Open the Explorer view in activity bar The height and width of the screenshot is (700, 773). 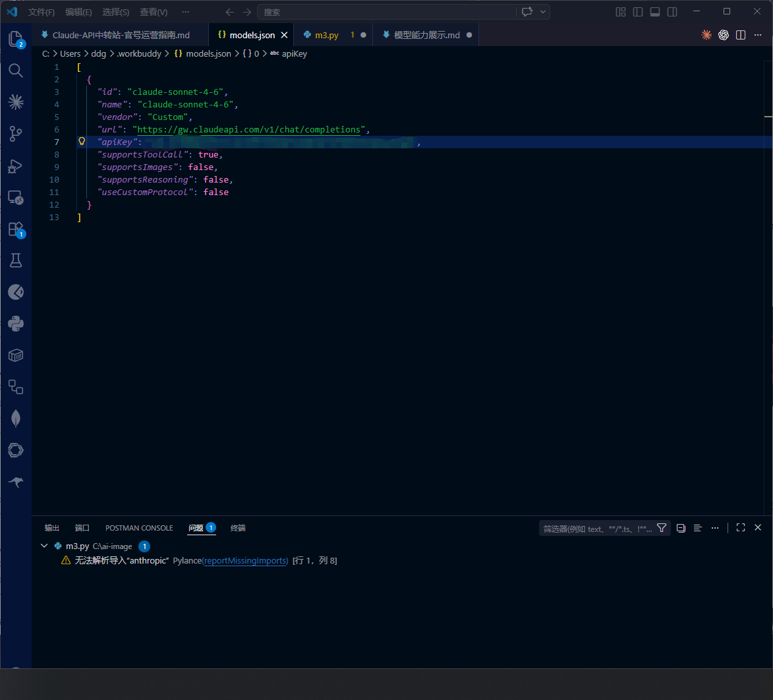click(x=16, y=38)
